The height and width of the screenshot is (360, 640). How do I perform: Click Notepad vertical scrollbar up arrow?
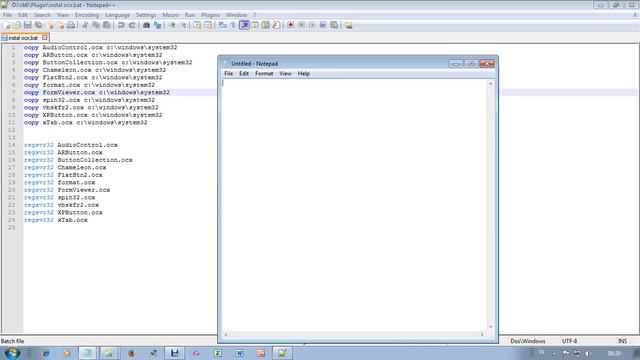coord(491,83)
